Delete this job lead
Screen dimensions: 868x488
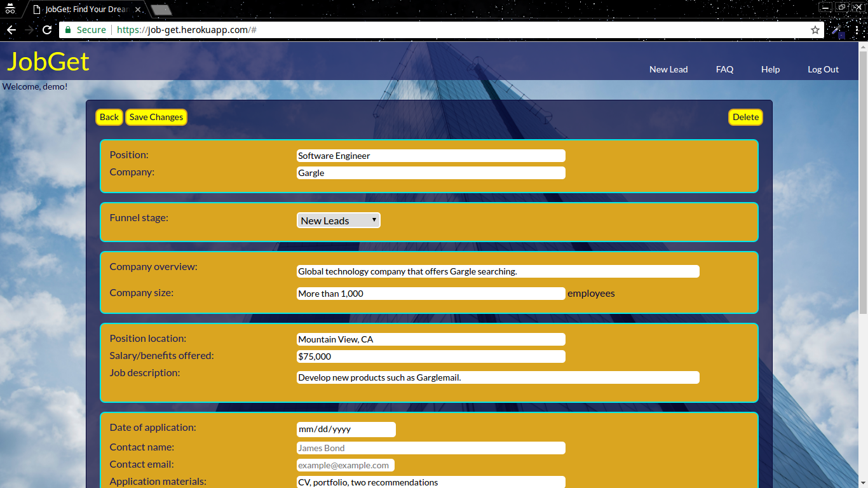pyautogui.click(x=745, y=117)
